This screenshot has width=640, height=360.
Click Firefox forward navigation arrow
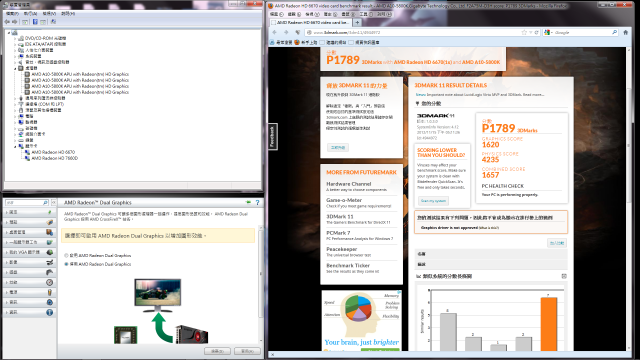[286, 32]
